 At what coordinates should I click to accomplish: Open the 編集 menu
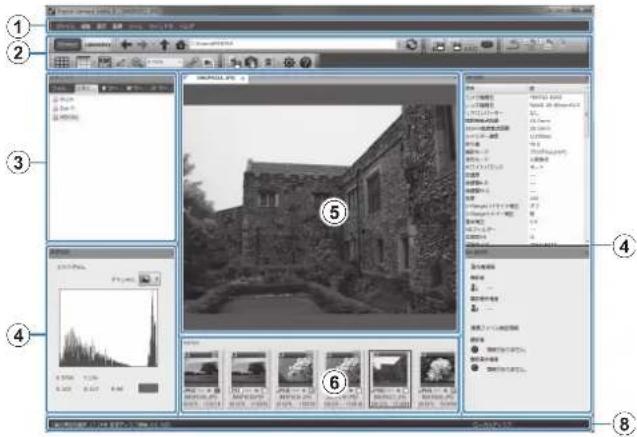86,26
